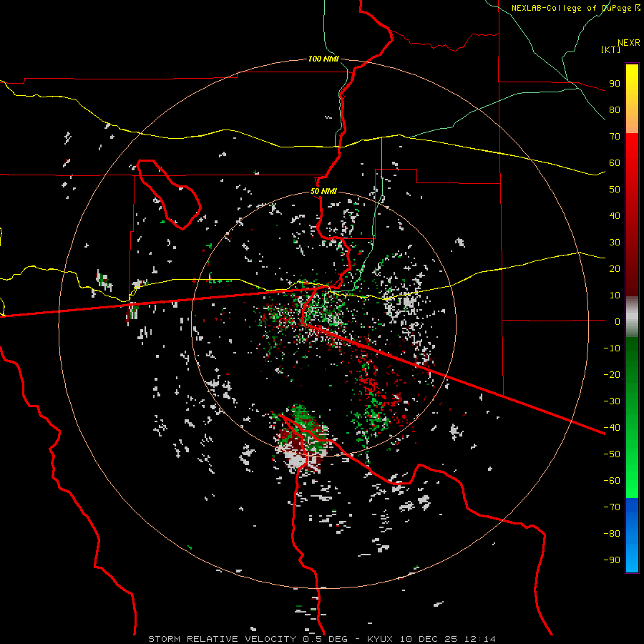Screen dimensions: 644x644
Task: Click the -60 value on velocity scale
Action: (612, 481)
